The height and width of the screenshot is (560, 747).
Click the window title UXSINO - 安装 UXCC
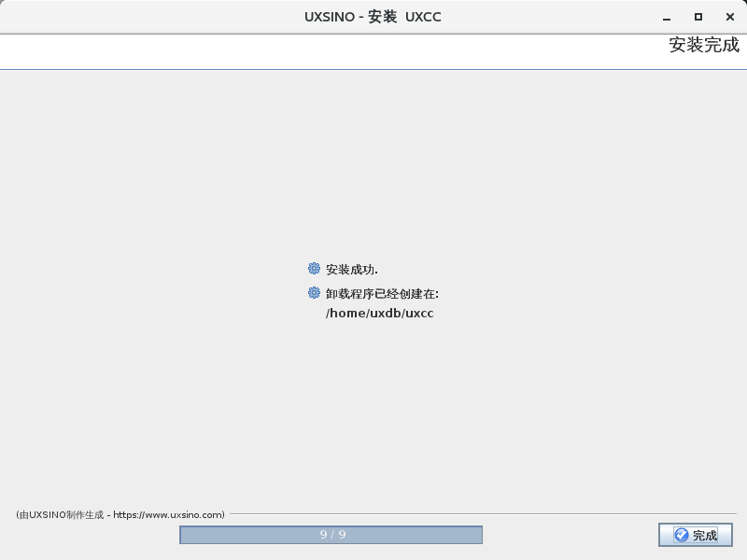click(x=373, y=17)
